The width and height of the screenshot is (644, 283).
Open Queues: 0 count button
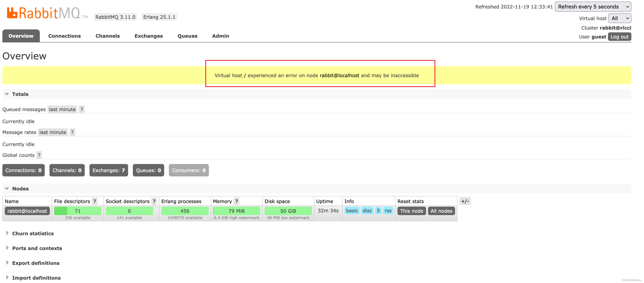(x=149, y=170)
